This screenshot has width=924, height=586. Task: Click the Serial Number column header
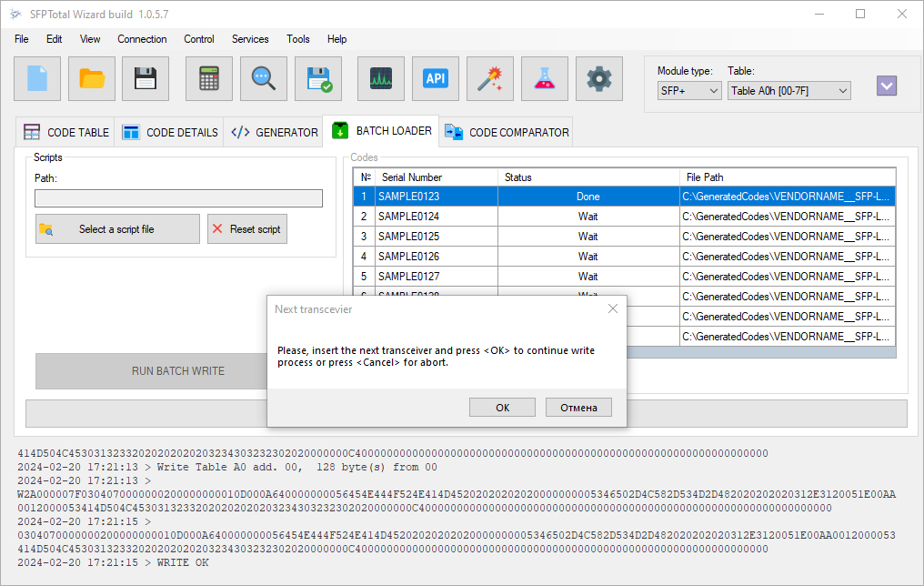point(436,177)
